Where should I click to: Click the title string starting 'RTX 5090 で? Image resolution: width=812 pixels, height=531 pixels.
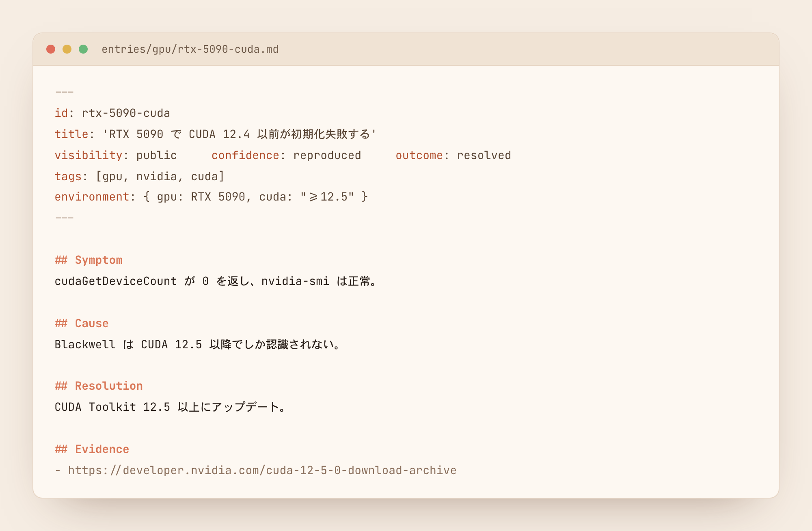click(x=240, y=134)
